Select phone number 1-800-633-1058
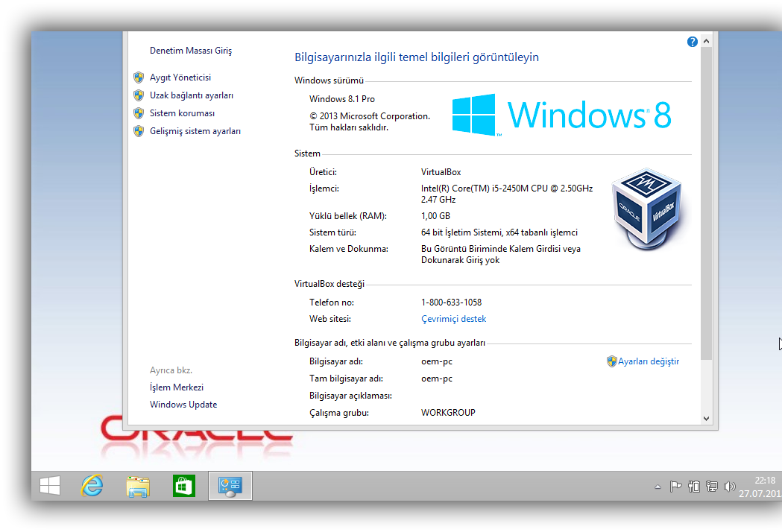 tap(451, 303)
